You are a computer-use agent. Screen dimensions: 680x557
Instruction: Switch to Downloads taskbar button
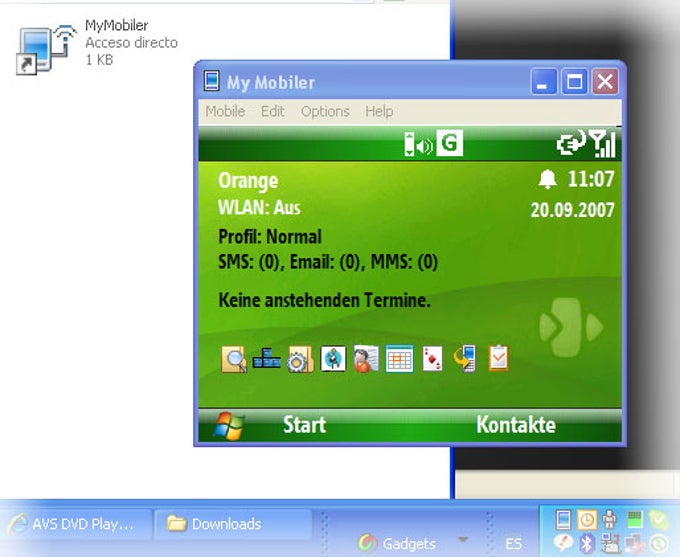233,524
